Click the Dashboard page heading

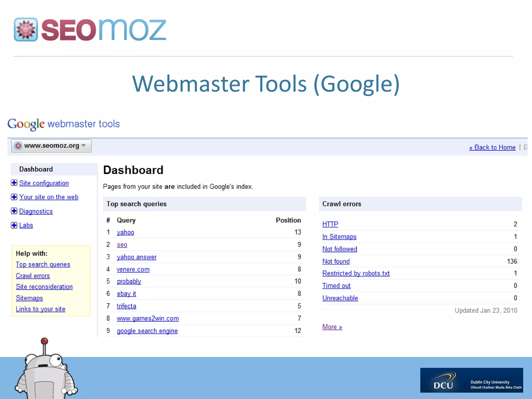[x=133, y=170]
